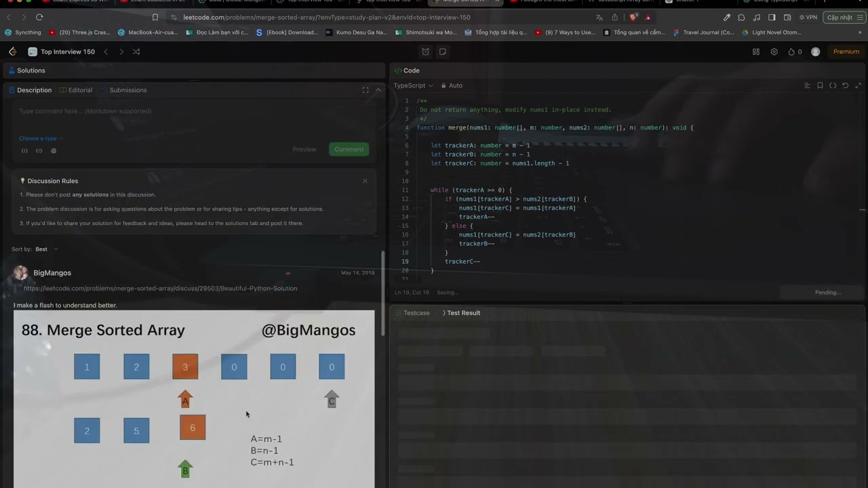This screenshot has height=488, width=868.
Task: Open LeetCode settings gear
Action: click(774, 52)
